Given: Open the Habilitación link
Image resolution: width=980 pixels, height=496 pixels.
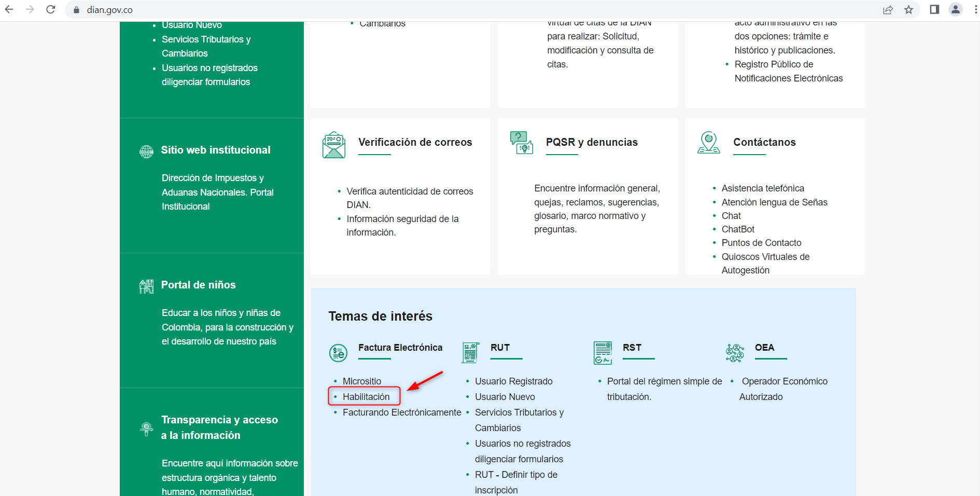Looking at the screenshot, I should click(366, 397).
